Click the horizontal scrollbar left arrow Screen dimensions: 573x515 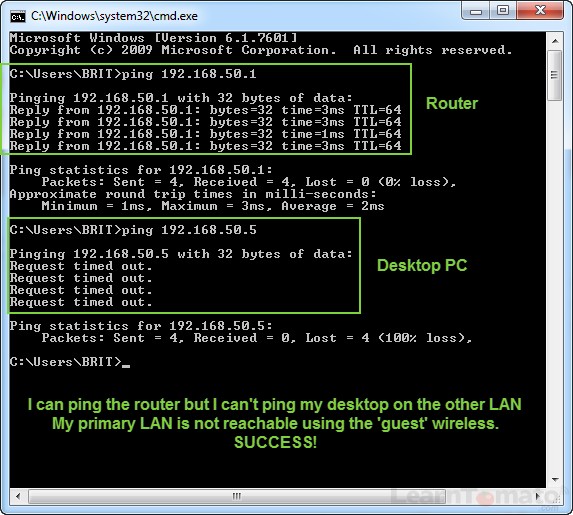coord(18,496)
